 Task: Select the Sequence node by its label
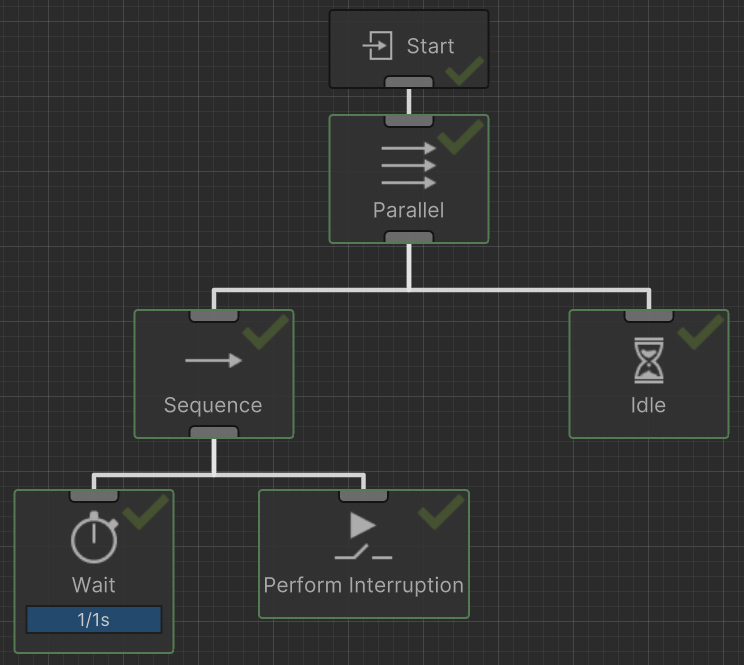213,405
